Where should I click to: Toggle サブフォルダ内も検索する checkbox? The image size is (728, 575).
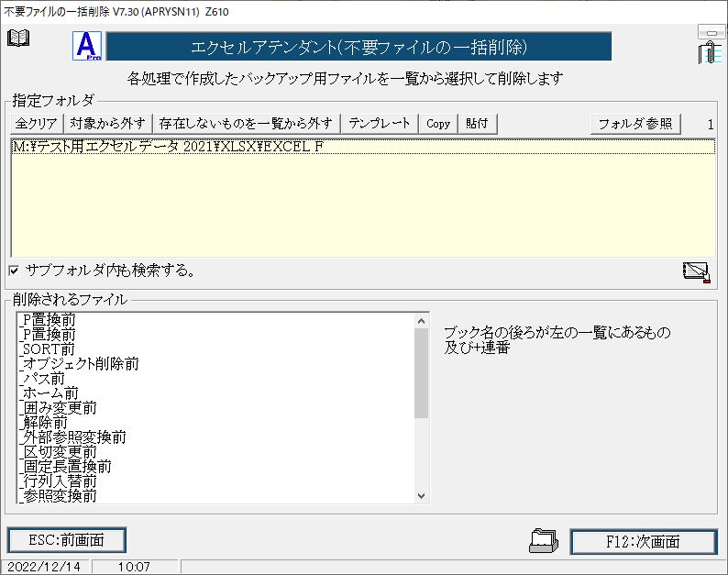pyautogui.click(x=14, y=271)
